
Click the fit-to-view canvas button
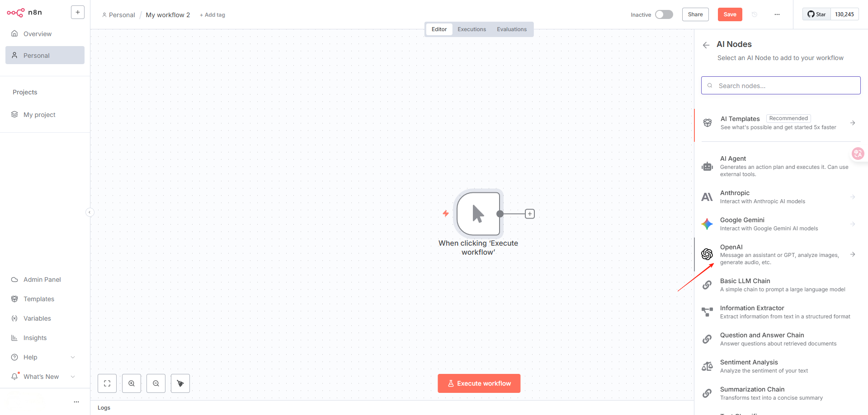click(x=107, y=383)
